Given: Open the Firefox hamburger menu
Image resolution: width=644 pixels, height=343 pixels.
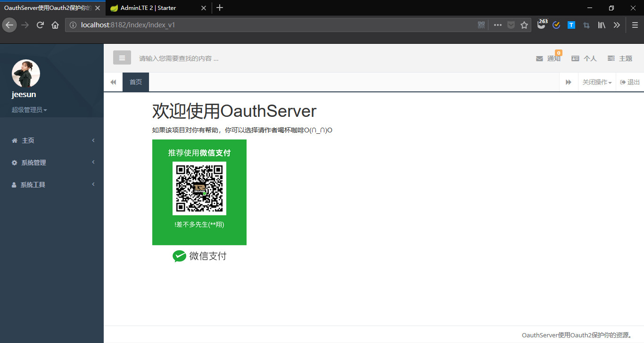Looking at the screenshot, I should (635, 25).
